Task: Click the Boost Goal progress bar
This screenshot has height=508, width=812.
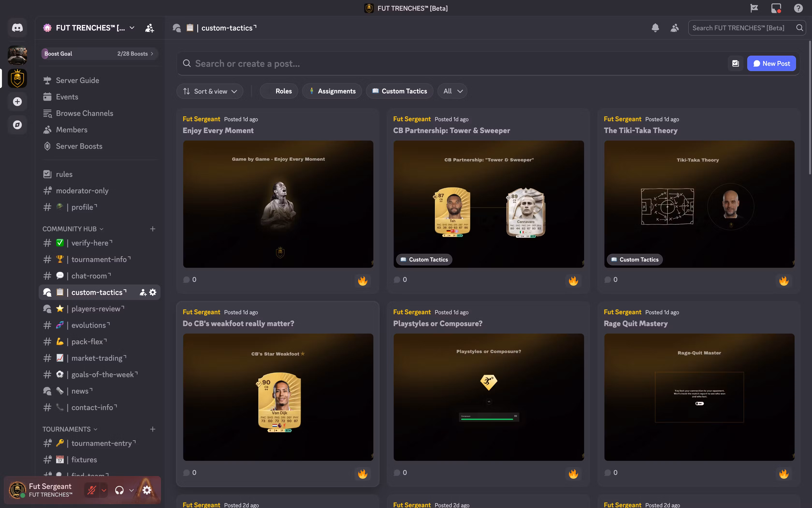Action: (x=99, y=54)
